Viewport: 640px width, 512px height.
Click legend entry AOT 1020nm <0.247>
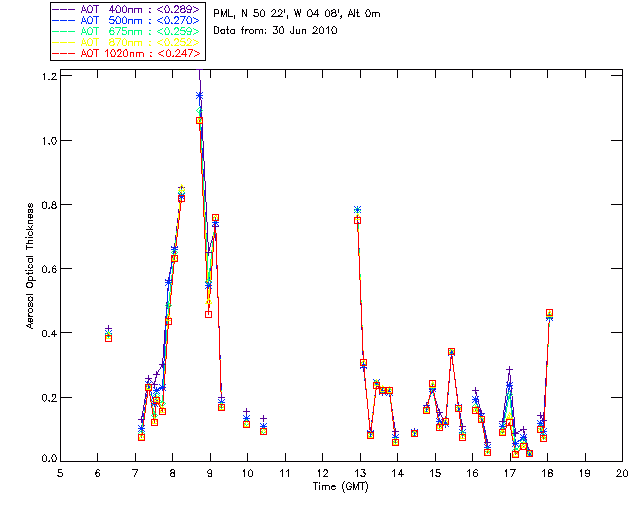127,53
